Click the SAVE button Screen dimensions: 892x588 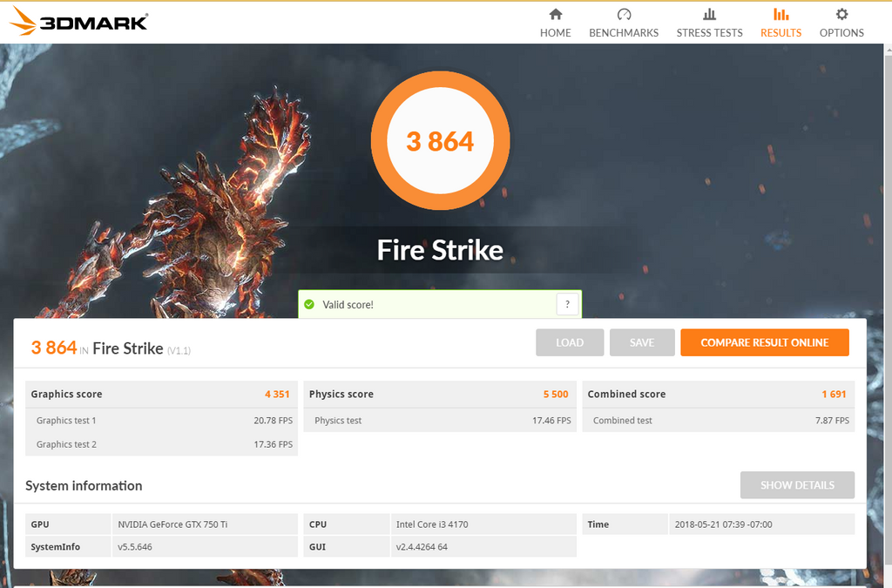(642, 342)
